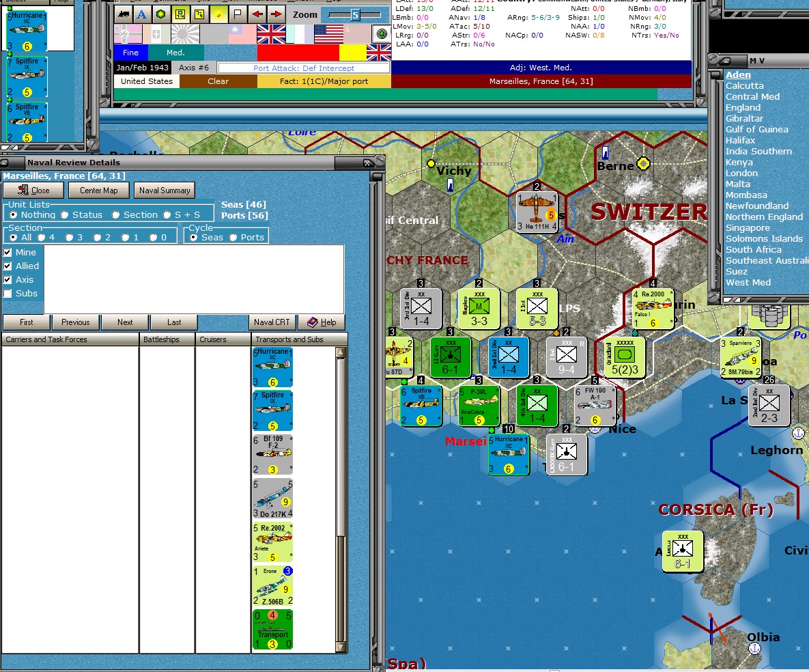This screenshot has height=672, width=809.
Task: Select the Naples 3-3 mechanized unit
Action: 479,309
